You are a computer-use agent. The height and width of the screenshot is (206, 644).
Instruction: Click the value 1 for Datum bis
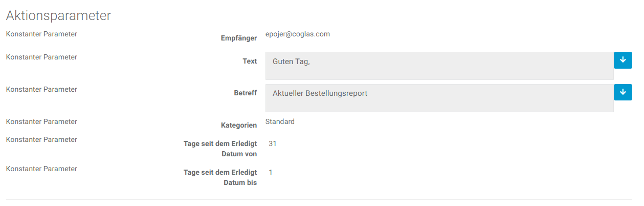pos(271,172)
